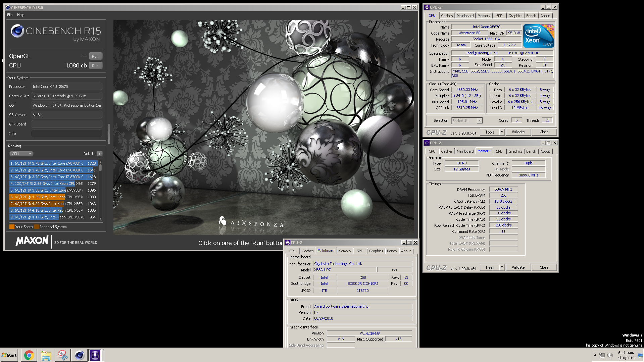Click the GFX Board field
This screenshot has width=644, height=362.
[x=67, y=124]
